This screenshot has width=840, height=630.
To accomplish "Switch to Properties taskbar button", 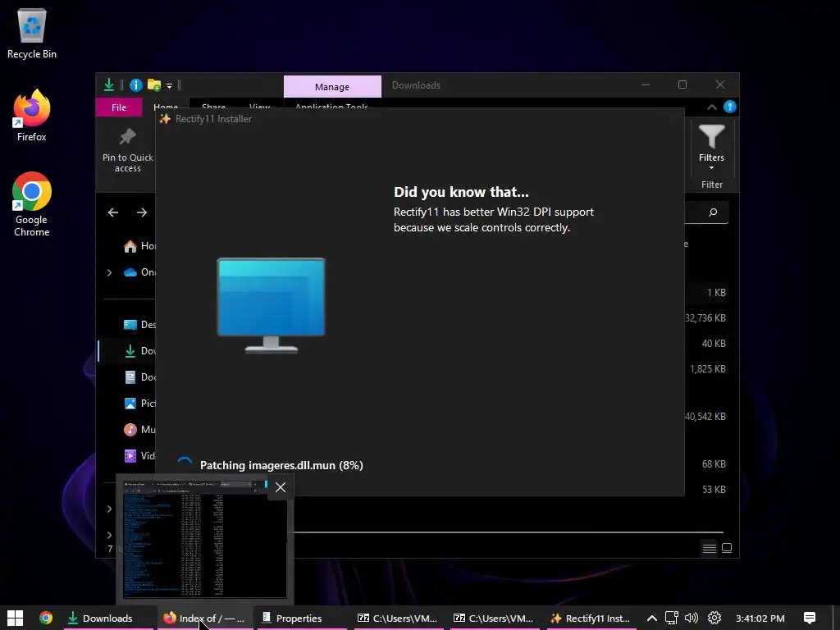I will [x=300, y=619].
